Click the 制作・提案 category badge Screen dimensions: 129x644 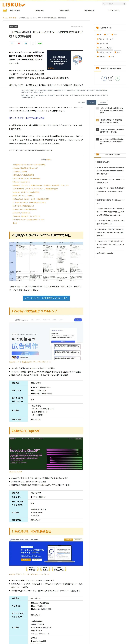tap(14, 26)
